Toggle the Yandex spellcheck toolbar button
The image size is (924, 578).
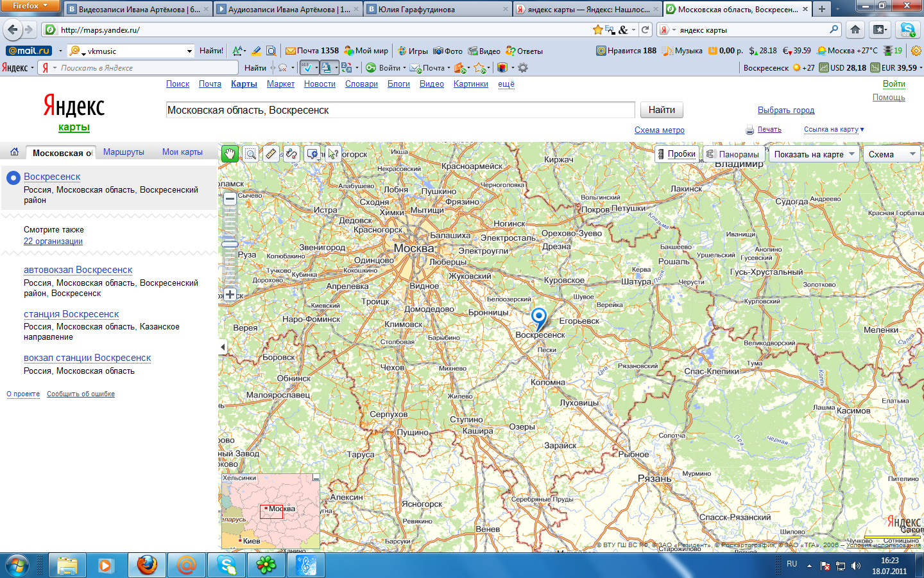(309, 67)
